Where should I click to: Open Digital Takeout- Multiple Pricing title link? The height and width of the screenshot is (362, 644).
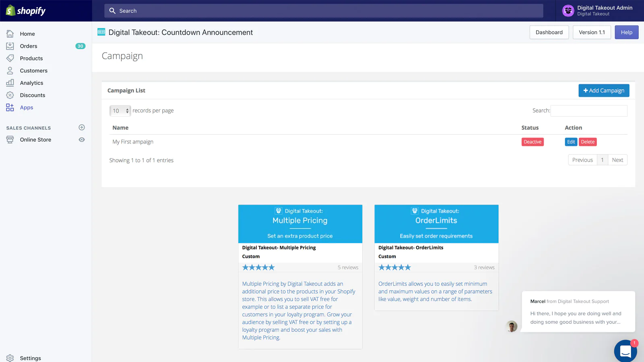click(x=279, y=248)
